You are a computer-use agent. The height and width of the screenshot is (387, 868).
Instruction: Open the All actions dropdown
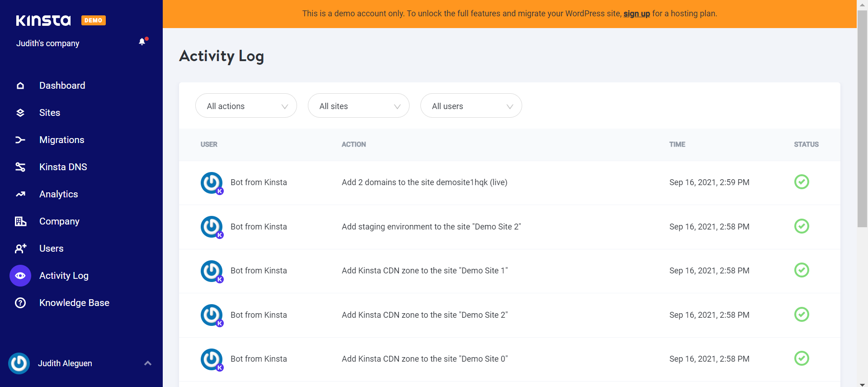(x=246, y=106)
